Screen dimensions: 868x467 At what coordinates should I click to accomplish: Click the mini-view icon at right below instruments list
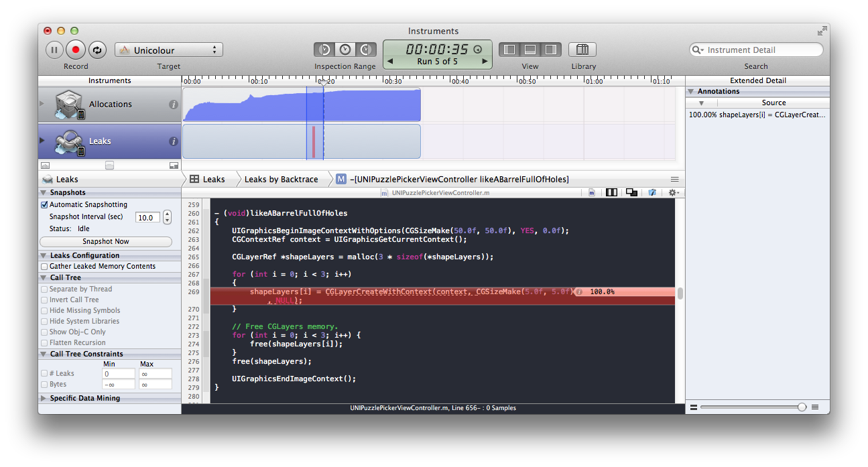[x=174, y=165]
